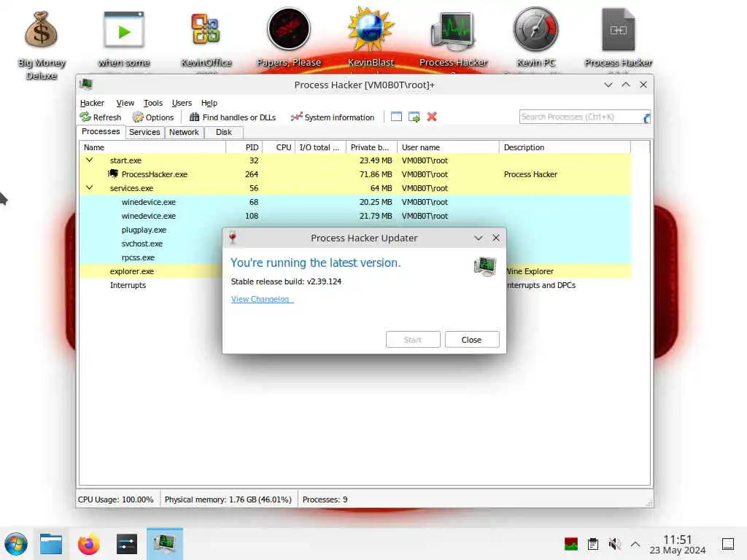Sort by I/O total column header

point(321,147)
